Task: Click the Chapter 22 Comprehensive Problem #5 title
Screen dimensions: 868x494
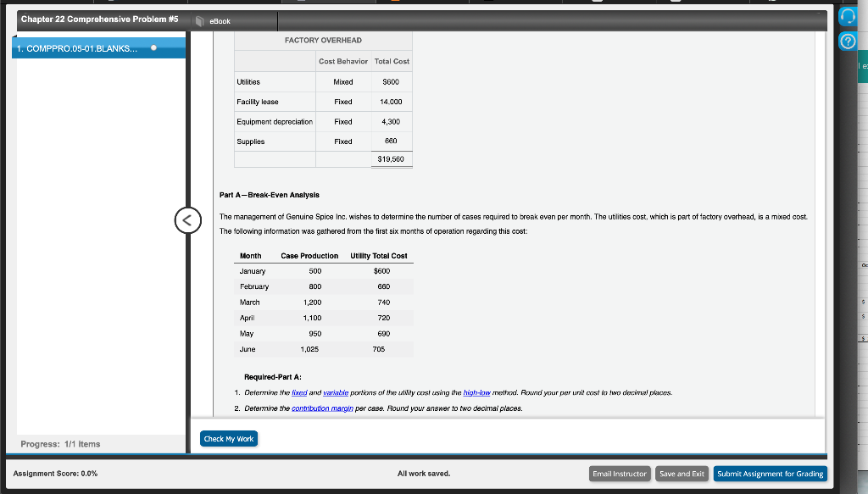Action: (100, 19)
